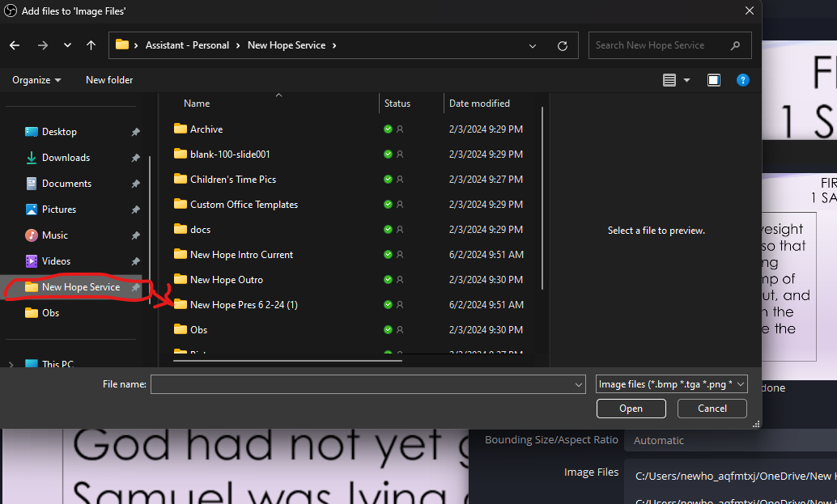The image size is (837, 504).
Task: Open the Help question-mark icon
Action: click(x=743, y=79)
